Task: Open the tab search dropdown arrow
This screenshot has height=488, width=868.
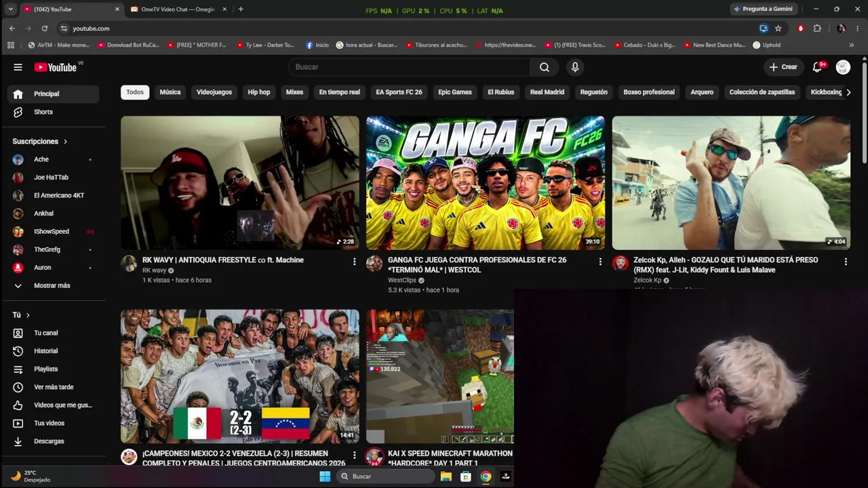Action: [x=10, y=9]
